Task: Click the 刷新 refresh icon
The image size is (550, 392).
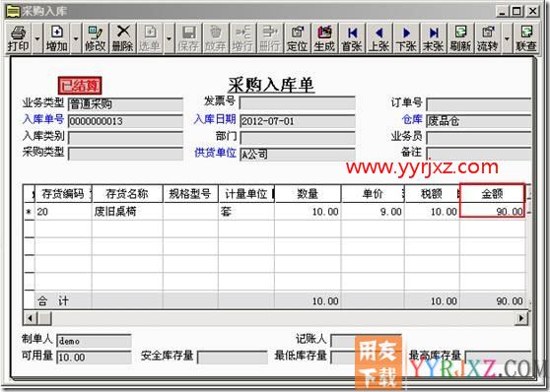Action: [460, 38]
